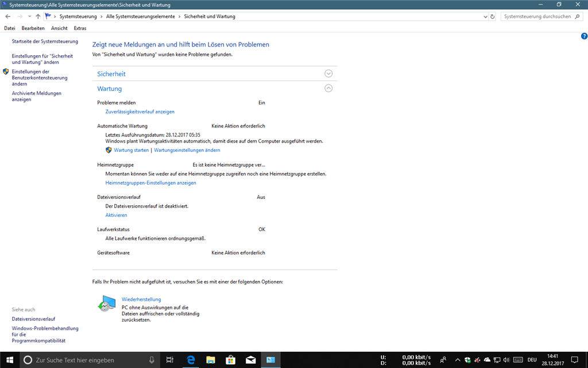Click the DEU language indicator
The height and width of the screenshot is (368, 588).
pos(532,360)
